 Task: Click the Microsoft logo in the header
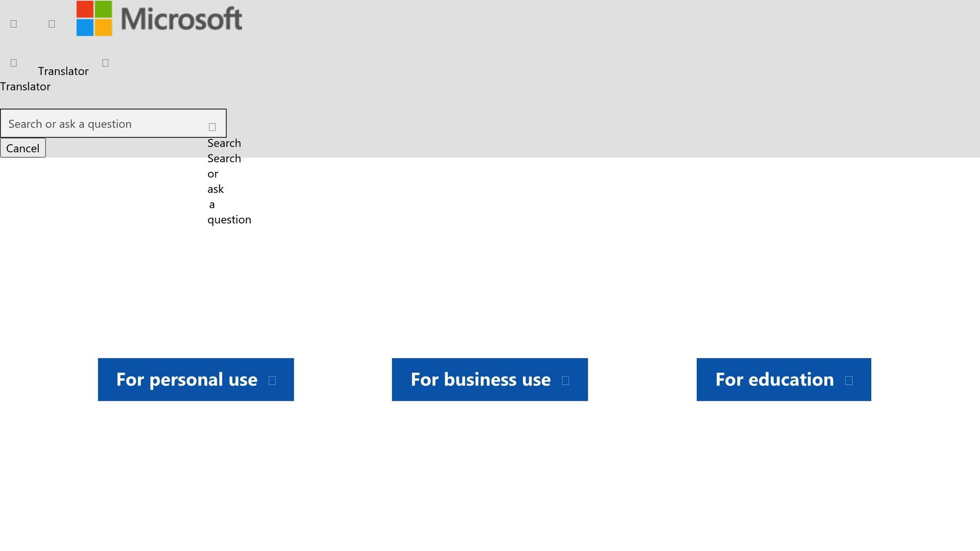click(x=159, y=18)
